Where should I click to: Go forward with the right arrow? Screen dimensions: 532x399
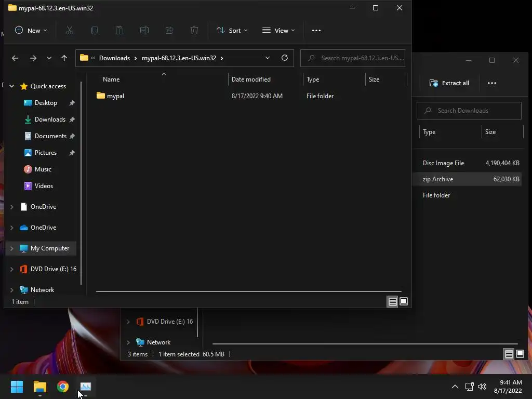tap(33, 58)
